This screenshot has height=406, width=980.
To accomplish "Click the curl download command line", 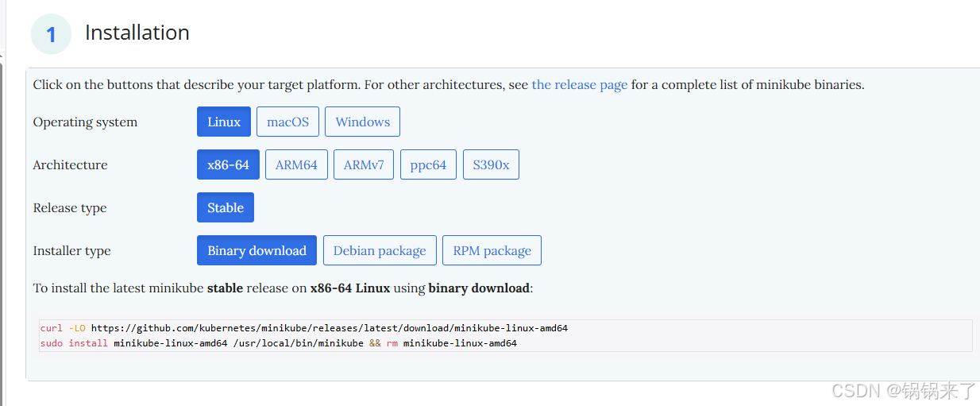I will click(x=304, y=328).
